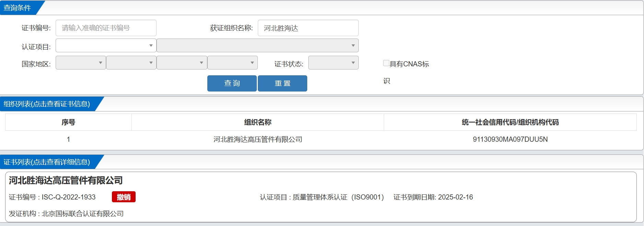
Task: Tick the 具有CNAS标识 checkbox
Action: pos(386,63)
